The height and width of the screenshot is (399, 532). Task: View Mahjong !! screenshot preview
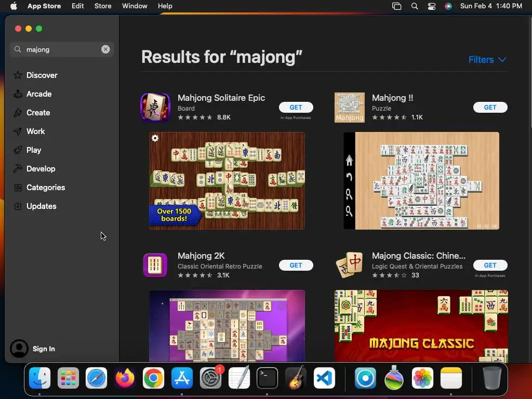[x=421, y=181]
